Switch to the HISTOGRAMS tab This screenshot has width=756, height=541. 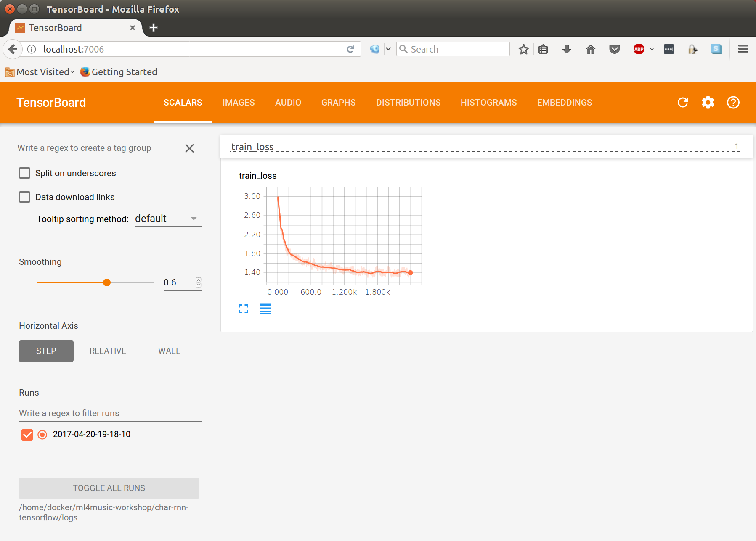click(488, 103)
